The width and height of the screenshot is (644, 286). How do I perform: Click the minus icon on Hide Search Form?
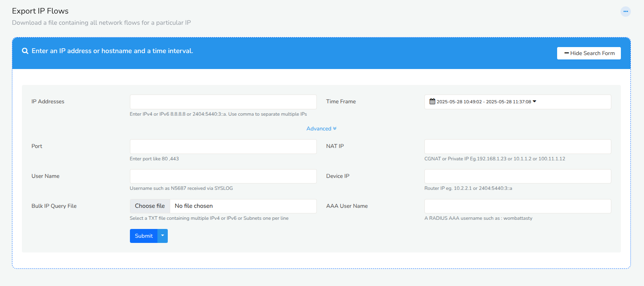566,53
